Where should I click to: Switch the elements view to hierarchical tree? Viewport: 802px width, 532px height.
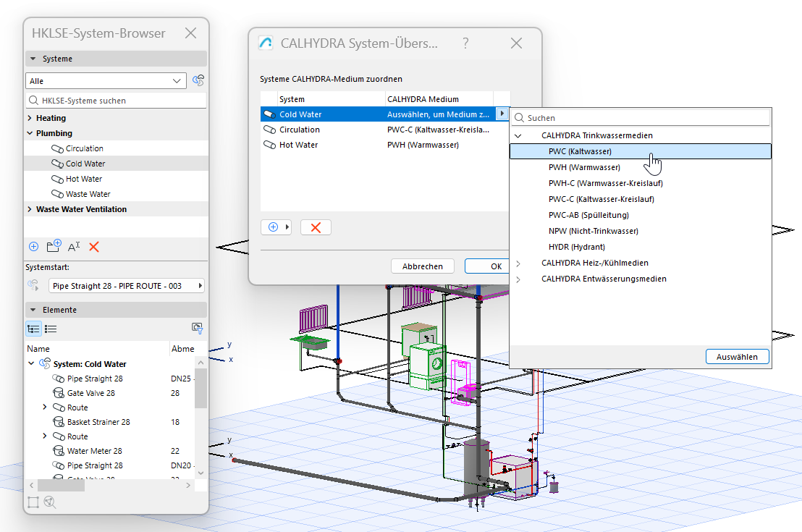pyautogui.click(x=33, y=329)
